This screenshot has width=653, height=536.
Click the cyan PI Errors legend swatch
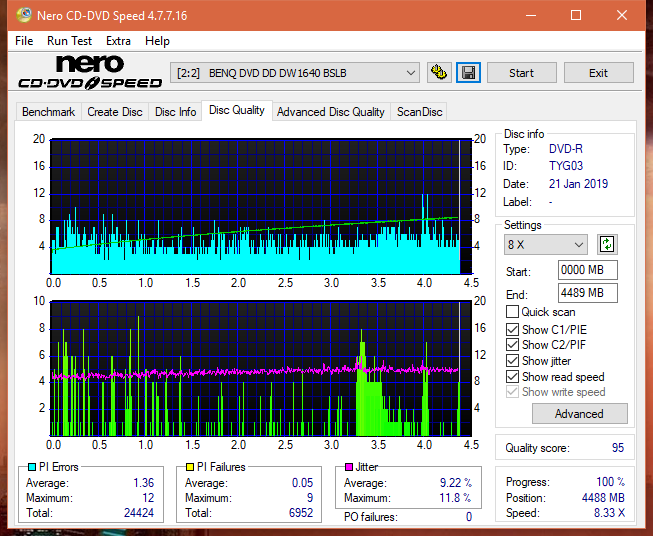pos(32,467)
